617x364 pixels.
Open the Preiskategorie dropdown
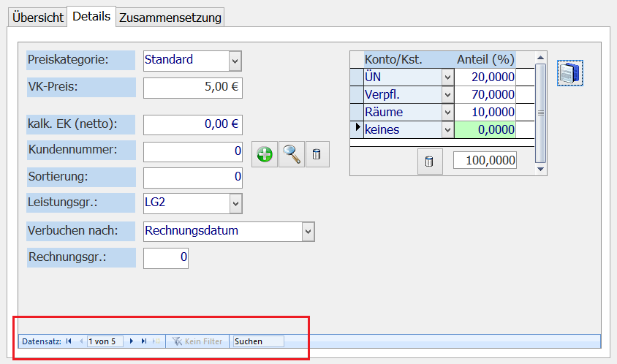click(x=235, y=60)
